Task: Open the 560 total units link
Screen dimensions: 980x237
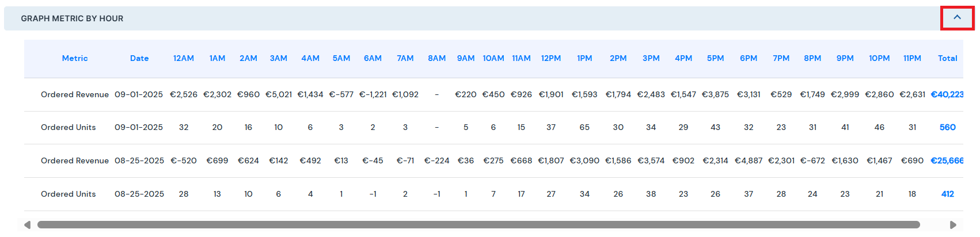Action: (x=948, y=127)
